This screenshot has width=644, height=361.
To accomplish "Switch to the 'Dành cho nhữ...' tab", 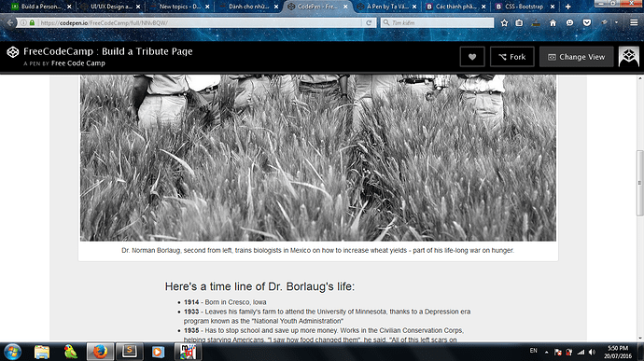I will pyautogui.click(x=248, y=7).
